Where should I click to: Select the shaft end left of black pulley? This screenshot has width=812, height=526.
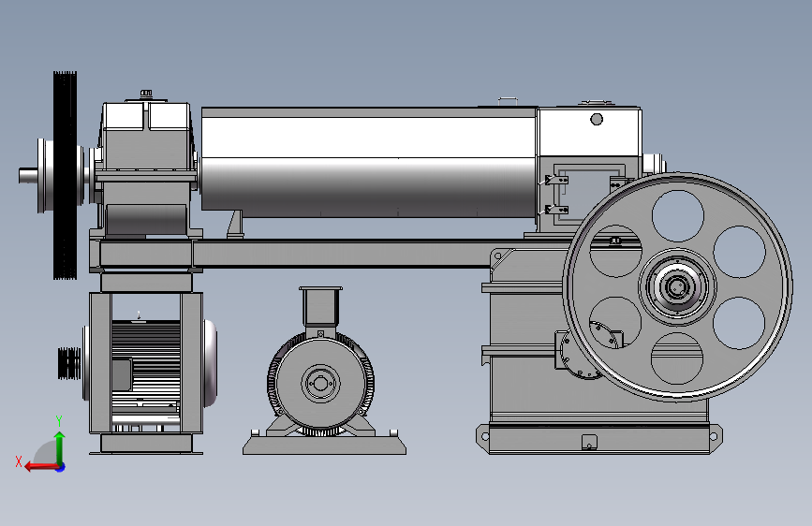pos(28,176)
